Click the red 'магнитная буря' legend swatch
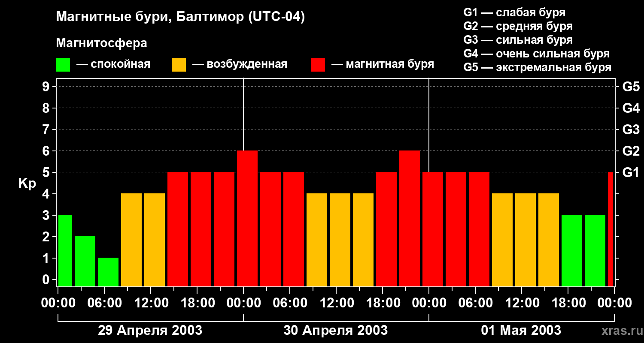The height and width of the screenshot is (343, 644). 318,65
